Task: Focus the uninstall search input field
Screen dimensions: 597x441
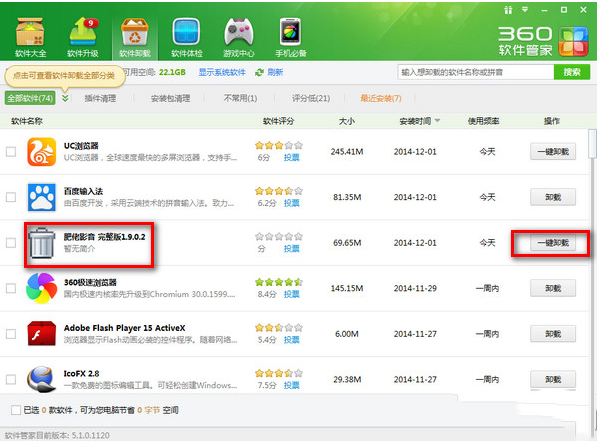Action: (476, 72)
